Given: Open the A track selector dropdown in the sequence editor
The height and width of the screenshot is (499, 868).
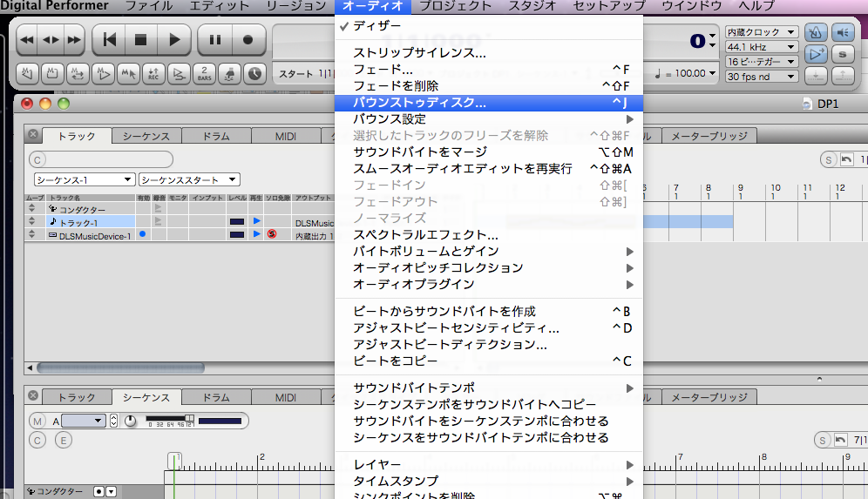Looking at the screenshot, I should 83,421.
